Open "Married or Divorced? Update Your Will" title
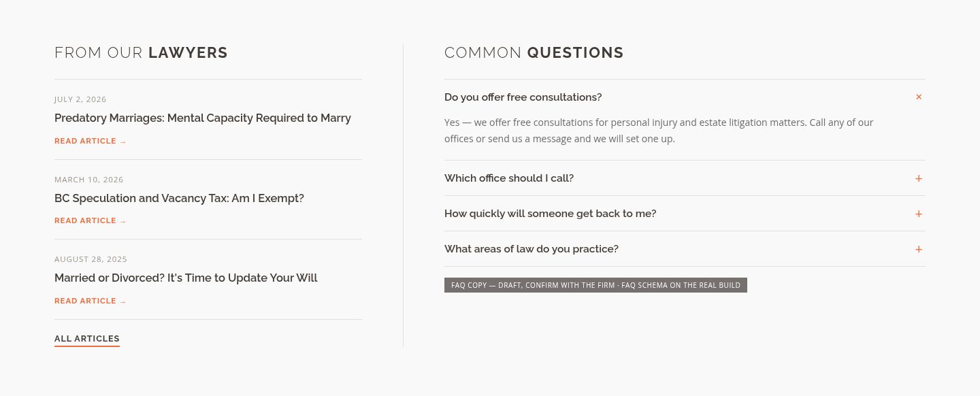 tap(186, 278)
